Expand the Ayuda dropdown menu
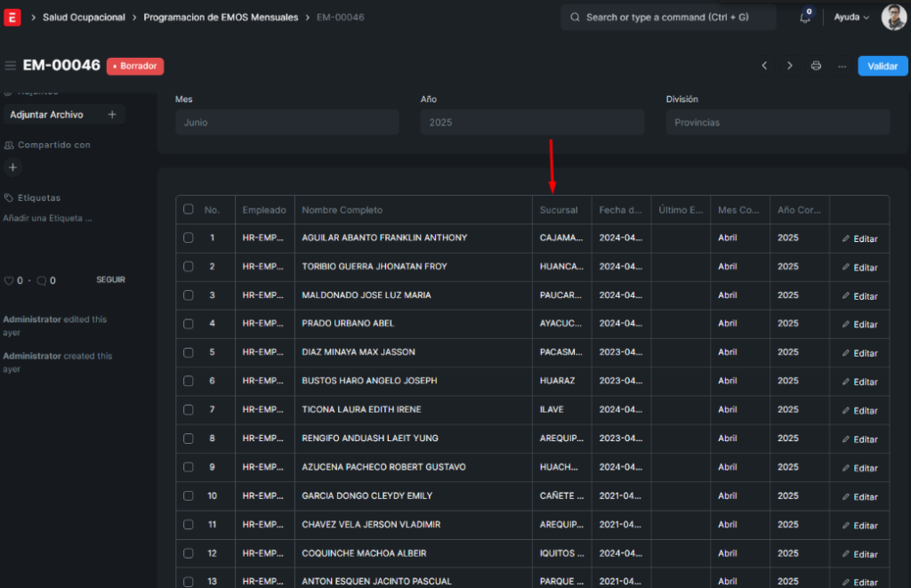The height and width of the screenshot is (588, 911). [851, 18]
